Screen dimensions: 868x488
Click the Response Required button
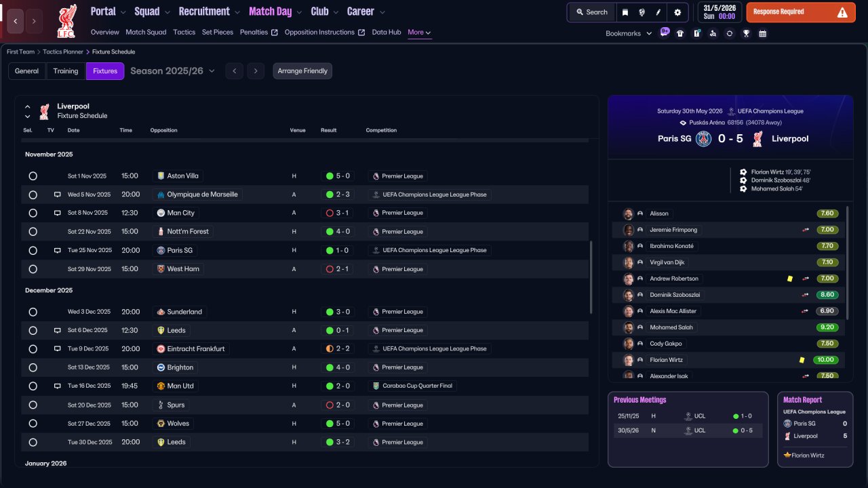click(801, 12)
